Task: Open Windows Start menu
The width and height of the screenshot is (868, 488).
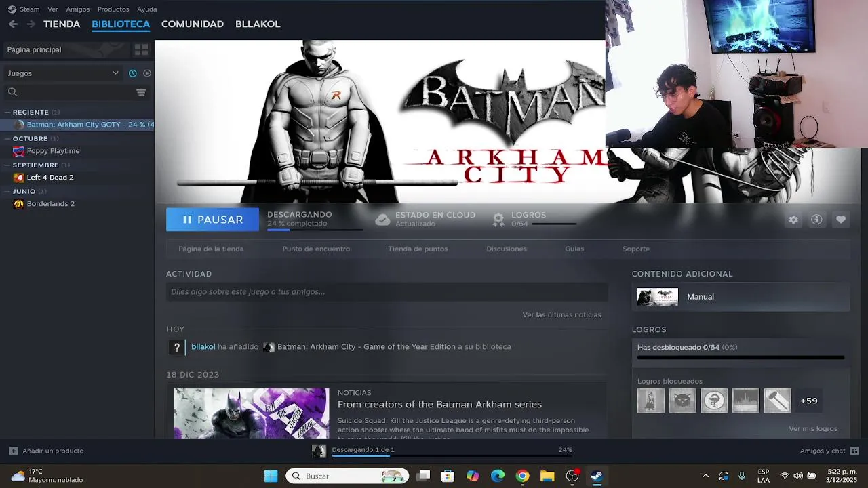Action: pyautogui.click(x=271, y=476)
